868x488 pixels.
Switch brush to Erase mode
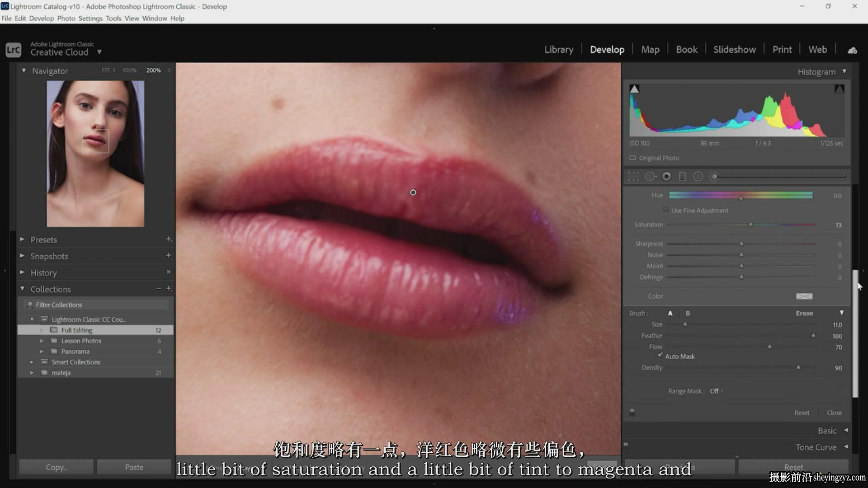point(804,313)
